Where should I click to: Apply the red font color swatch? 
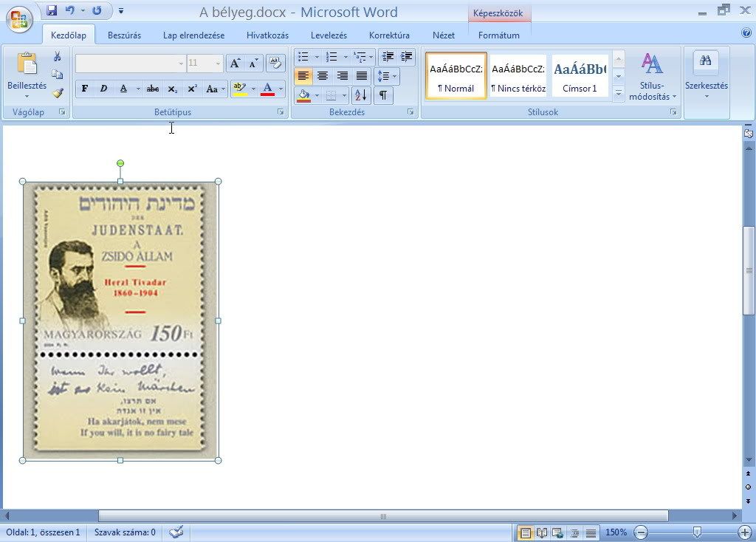(268, 89)
